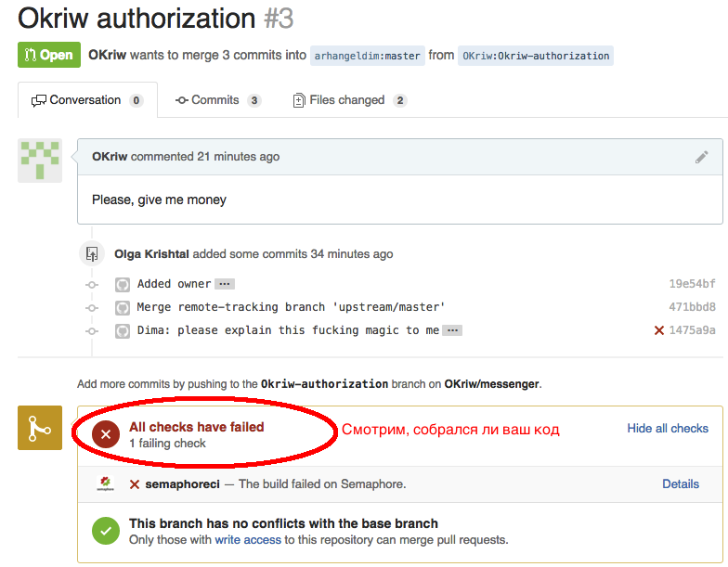This screenshot has height=567, width=728.
Task: Click the red X failed status on 1475a9a
Action: click(659, 330)
